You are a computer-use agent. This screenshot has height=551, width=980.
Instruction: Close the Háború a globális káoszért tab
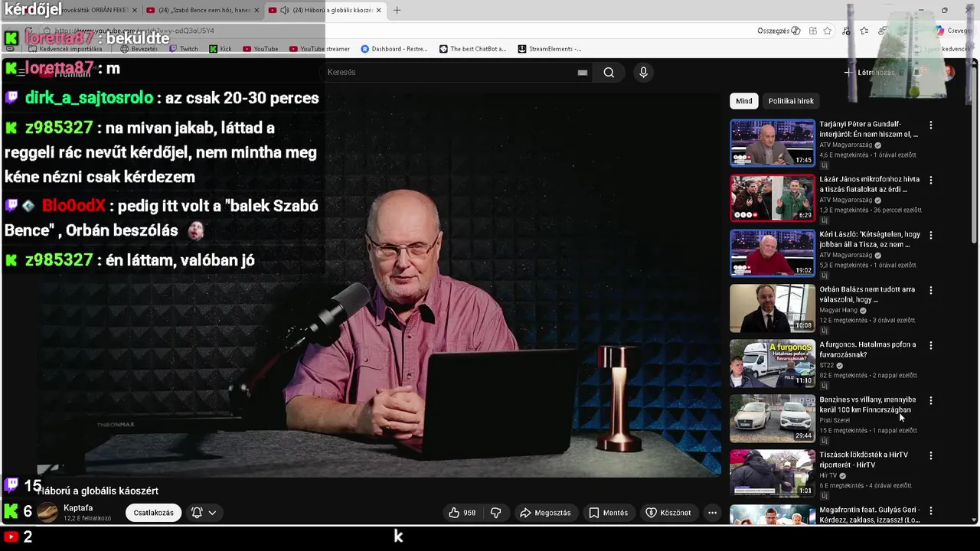point(378,10)
